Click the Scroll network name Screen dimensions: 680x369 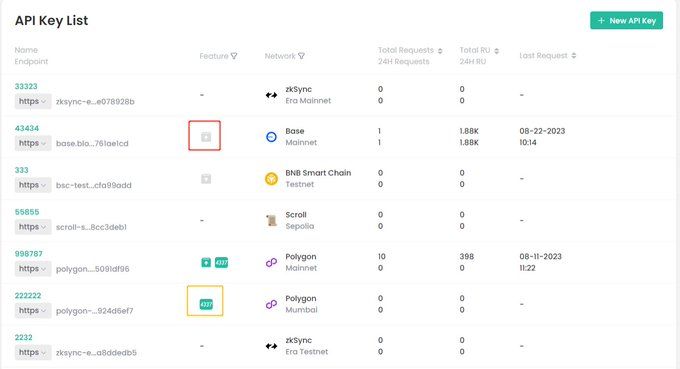click(296, 215)
